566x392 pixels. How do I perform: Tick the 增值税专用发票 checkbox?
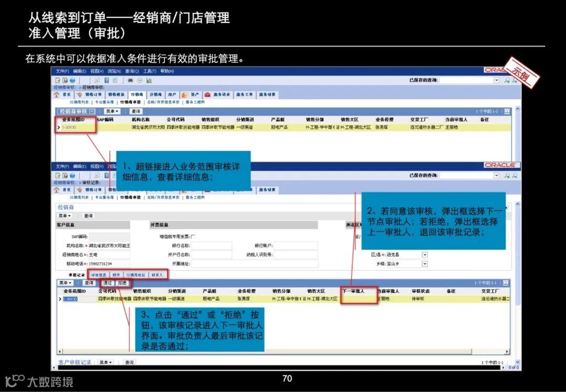click(x=193, y=237)
